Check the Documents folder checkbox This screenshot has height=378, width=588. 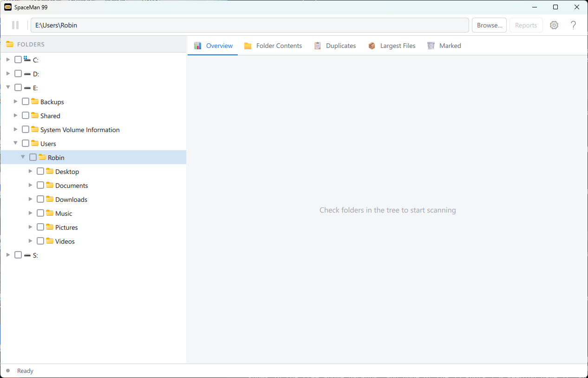click(40, 185)
